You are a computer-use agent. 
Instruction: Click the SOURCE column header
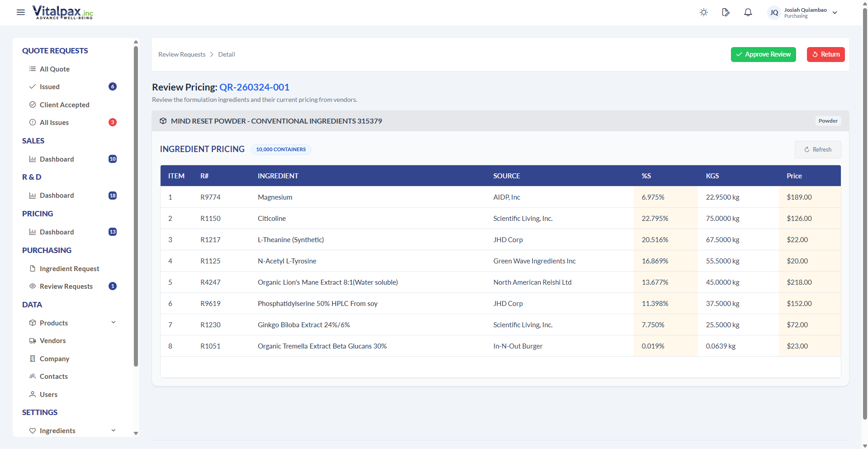pos(507,176)
